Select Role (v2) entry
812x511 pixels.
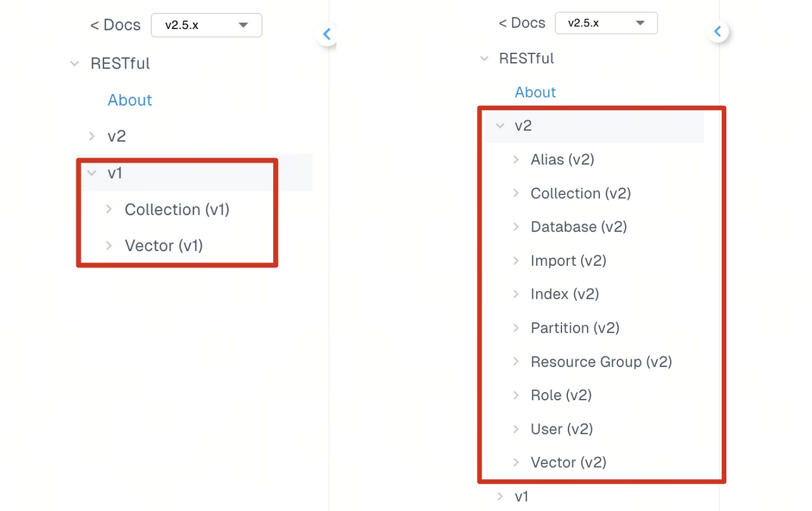tap(561, 395)
